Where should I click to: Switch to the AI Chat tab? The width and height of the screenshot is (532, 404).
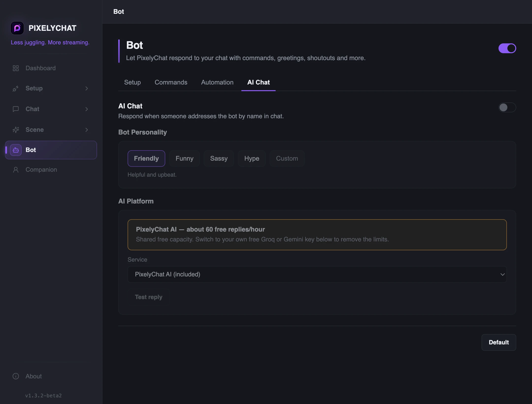[258, 82]
